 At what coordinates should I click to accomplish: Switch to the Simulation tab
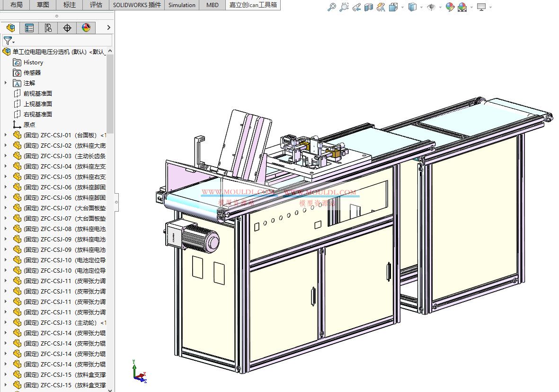pos(181,5)
